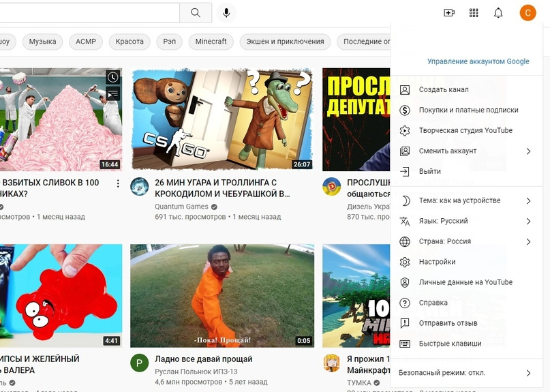The height and width of the screenshot is (392, 550).
Task: Open Руслан Польнюк ИПЗ-13 channel link
Action: tap(196, 372)
